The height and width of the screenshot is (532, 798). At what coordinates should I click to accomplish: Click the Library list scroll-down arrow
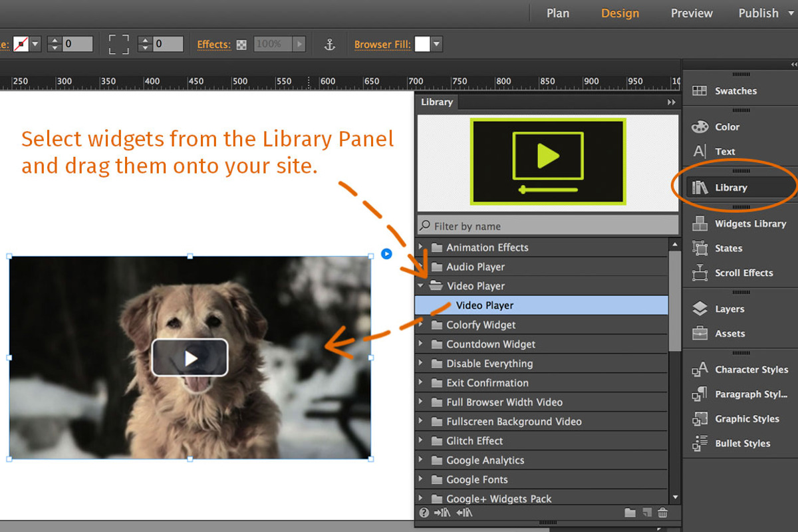point(675,497)
